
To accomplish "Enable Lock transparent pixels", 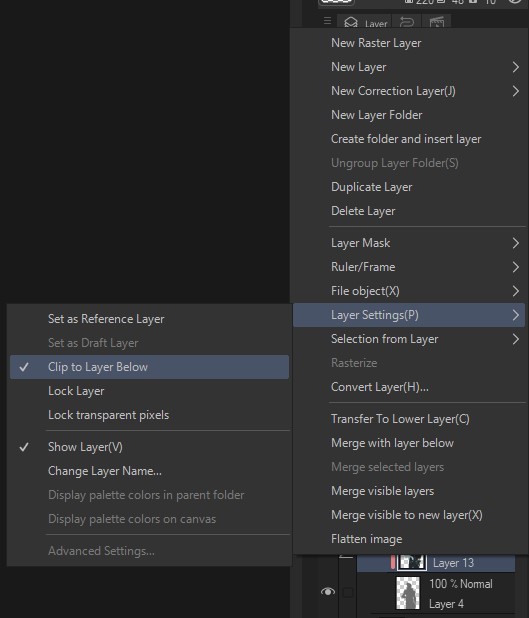I will 149,415.
